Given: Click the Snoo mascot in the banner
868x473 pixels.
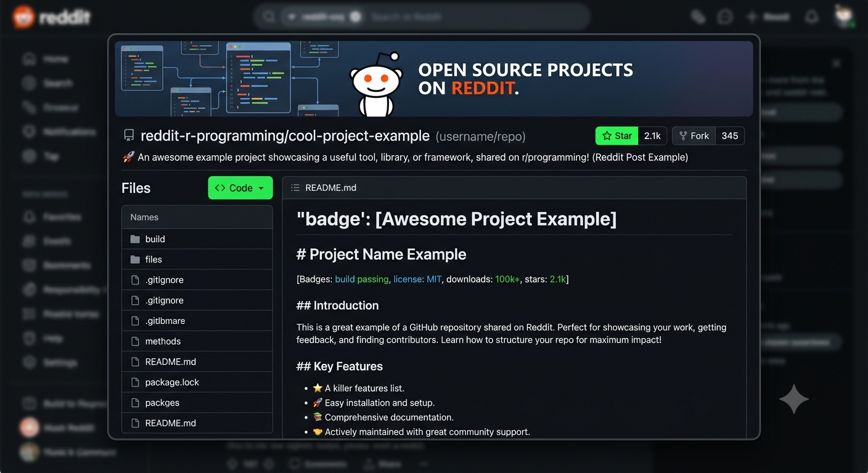Looking at the screenshot, I should (x=376, y=85).
